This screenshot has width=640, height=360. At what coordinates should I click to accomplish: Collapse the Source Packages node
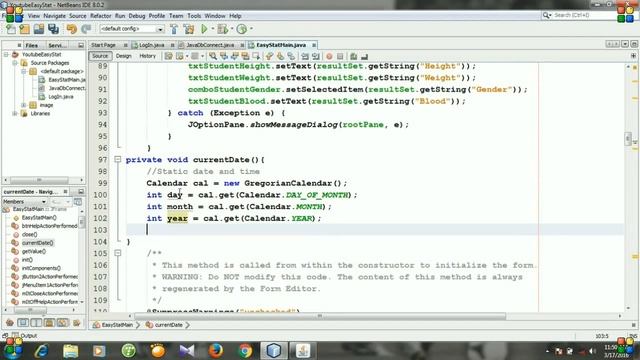tap(15, 63)
